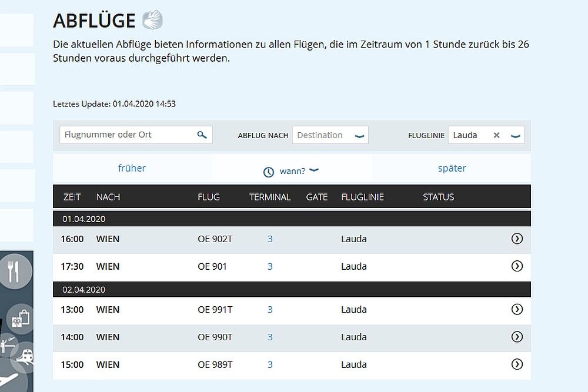Screen dimensions: 588x392
Task: Open the restaurant fork and knife icon
Action: click(x=15, y=272)
